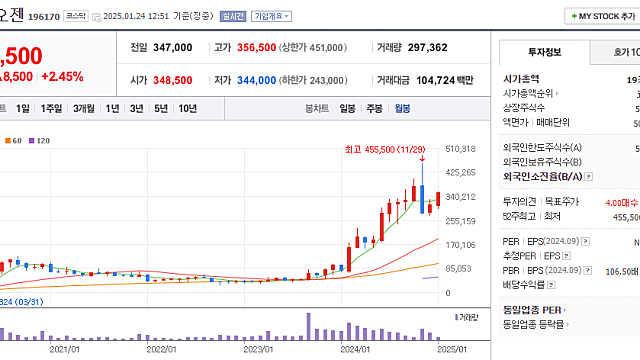Select the 5년 chart period

click(161, 109)
